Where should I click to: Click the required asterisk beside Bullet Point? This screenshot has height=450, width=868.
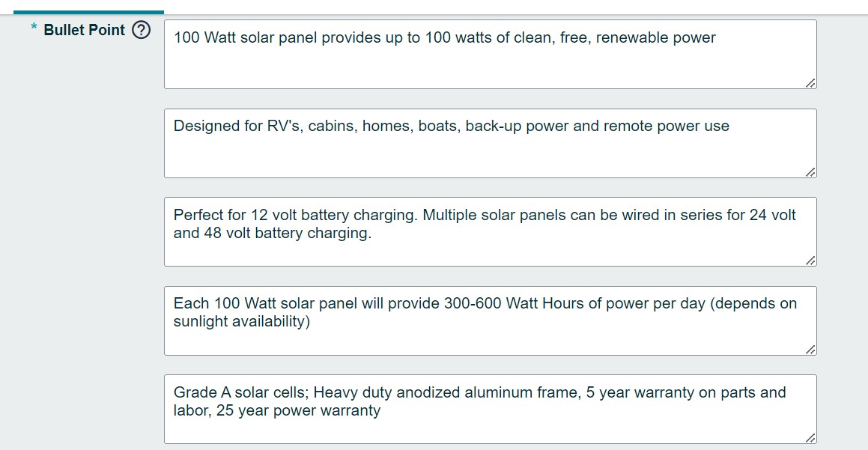coord(34,27)
